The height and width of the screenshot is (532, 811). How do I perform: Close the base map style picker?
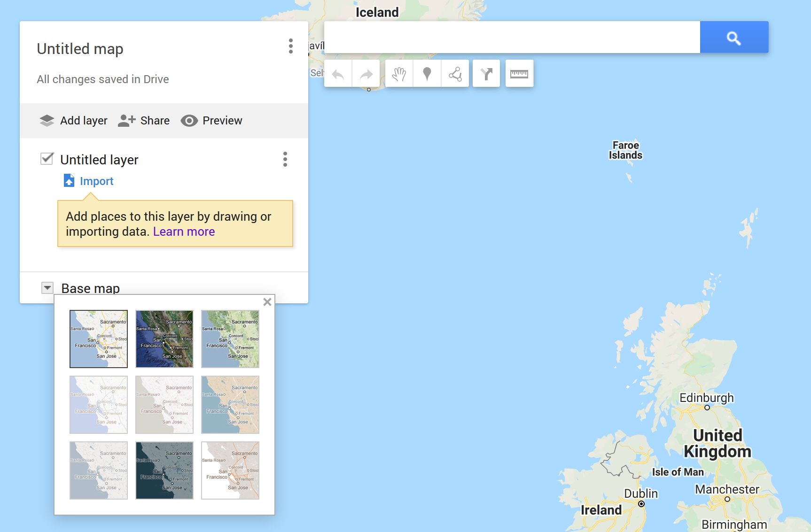(267, 302)
